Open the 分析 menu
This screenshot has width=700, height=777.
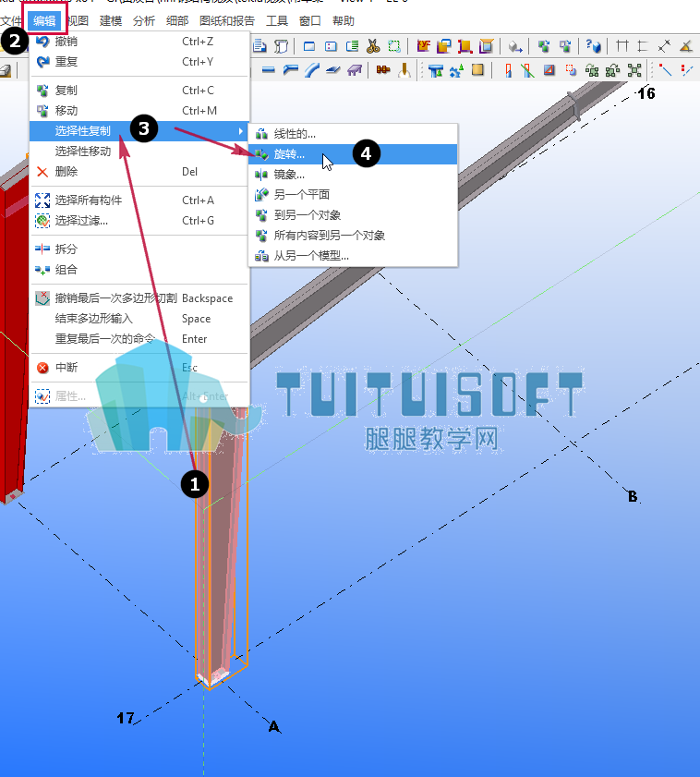pyautogui.click(x=144, y=21)
